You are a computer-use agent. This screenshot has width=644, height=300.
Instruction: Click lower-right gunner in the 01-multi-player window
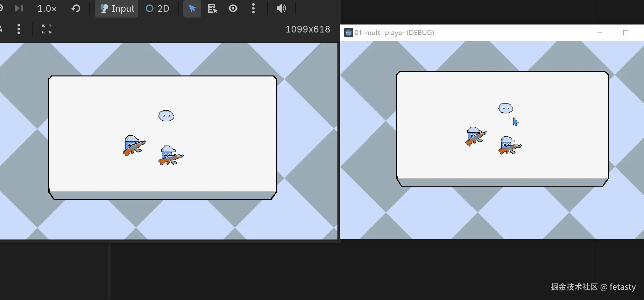click(x=510, y=145)
